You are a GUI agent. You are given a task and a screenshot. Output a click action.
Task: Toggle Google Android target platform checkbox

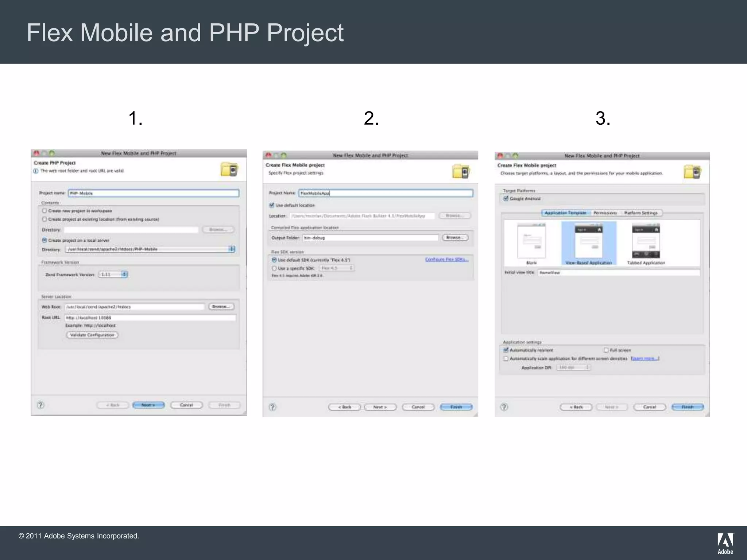[x=506, y=198]
